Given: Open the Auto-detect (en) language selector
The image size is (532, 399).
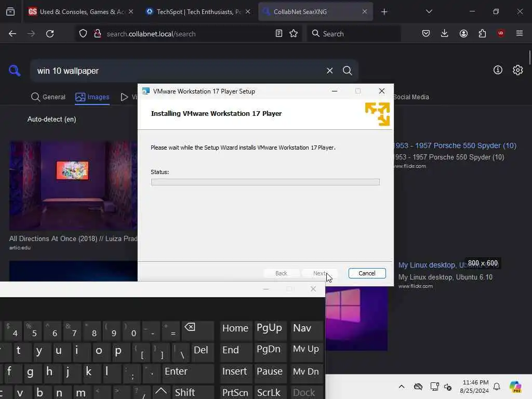Looking at the screenshot, I should [51, 119].
